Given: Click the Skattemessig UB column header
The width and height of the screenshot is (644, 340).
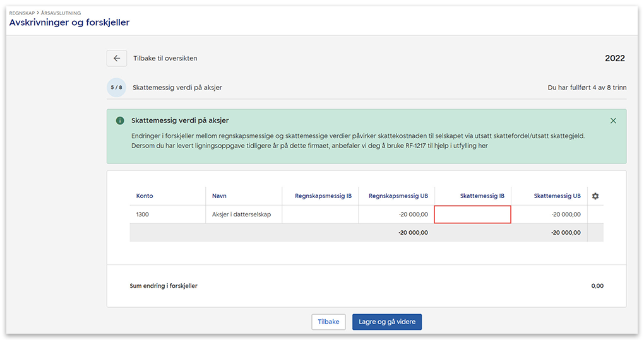Looking at the screenshot, I should (557, 196).
